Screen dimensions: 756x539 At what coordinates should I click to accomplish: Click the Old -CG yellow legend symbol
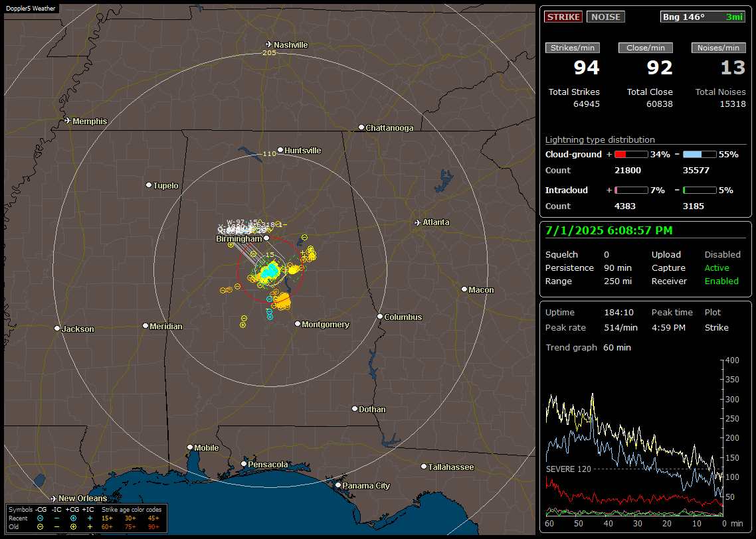(x=41, y=527)
